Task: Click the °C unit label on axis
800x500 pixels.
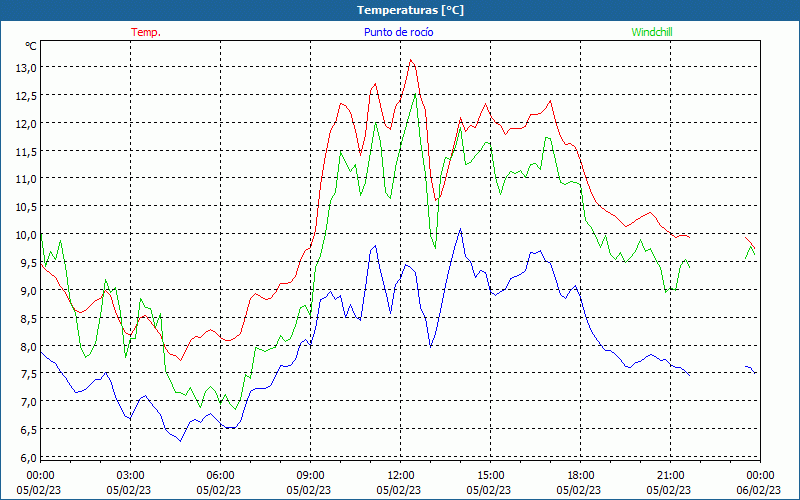Action: point(31,46)
